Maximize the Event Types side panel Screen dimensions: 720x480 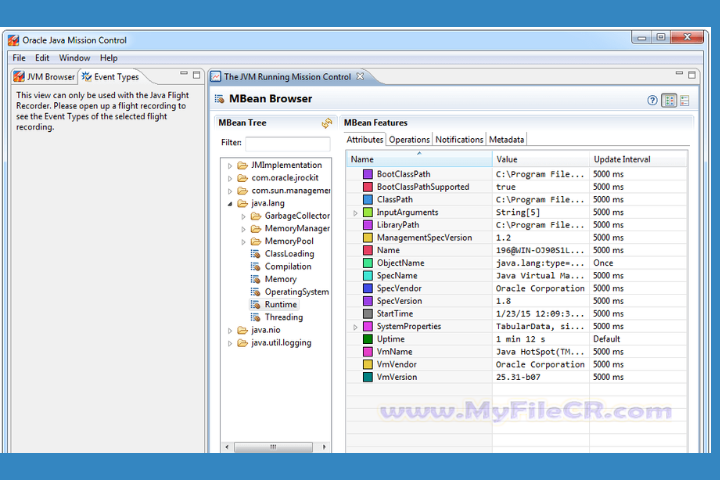[x=197, y=75]
